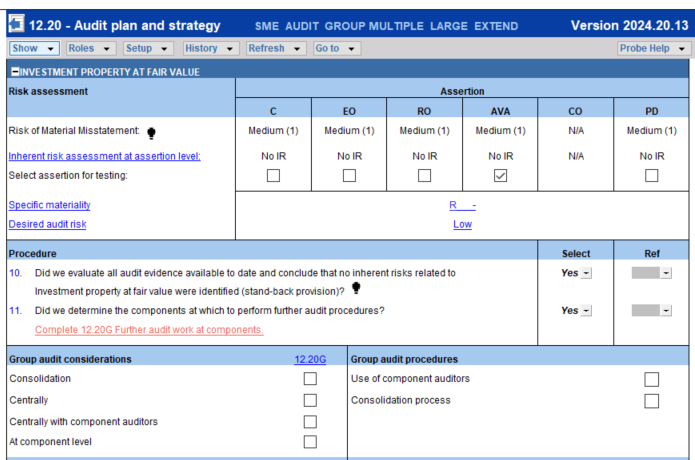Open the Show menu
This screenshot has height=460, width=695.
pyautogui.click(x=34, y=48)
